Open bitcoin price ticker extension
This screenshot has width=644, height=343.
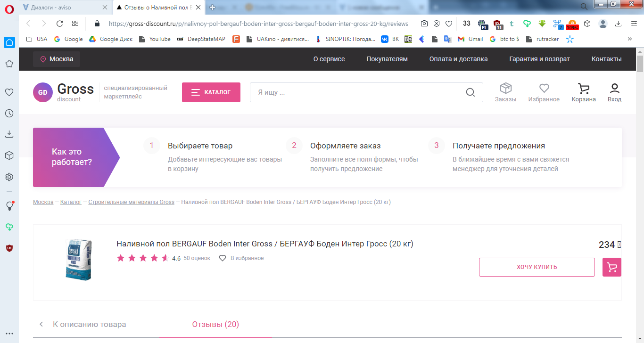(x=572, y=24)
